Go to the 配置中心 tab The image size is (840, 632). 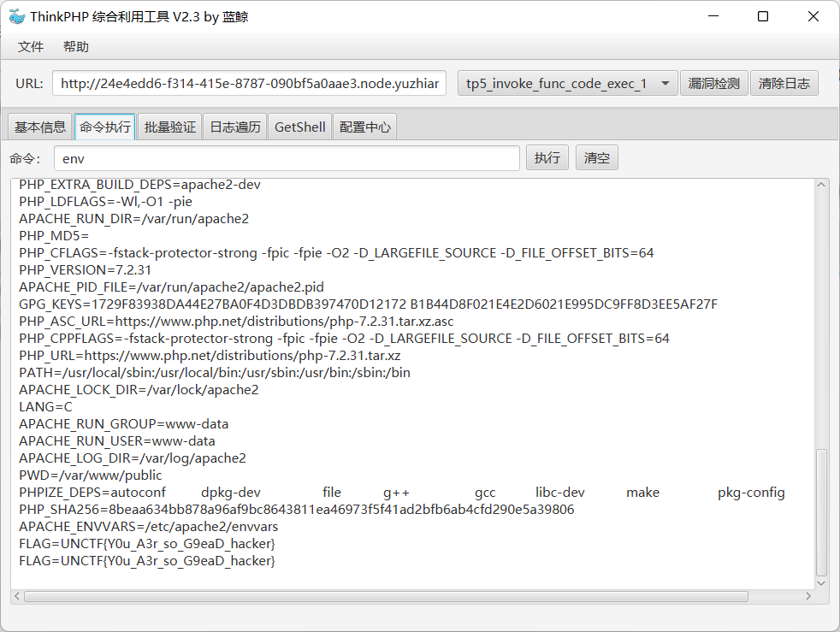[x=364, y=127]
